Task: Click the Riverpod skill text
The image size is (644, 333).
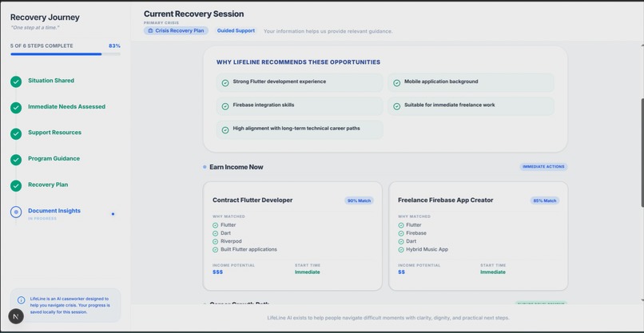Action: (231, 241)
